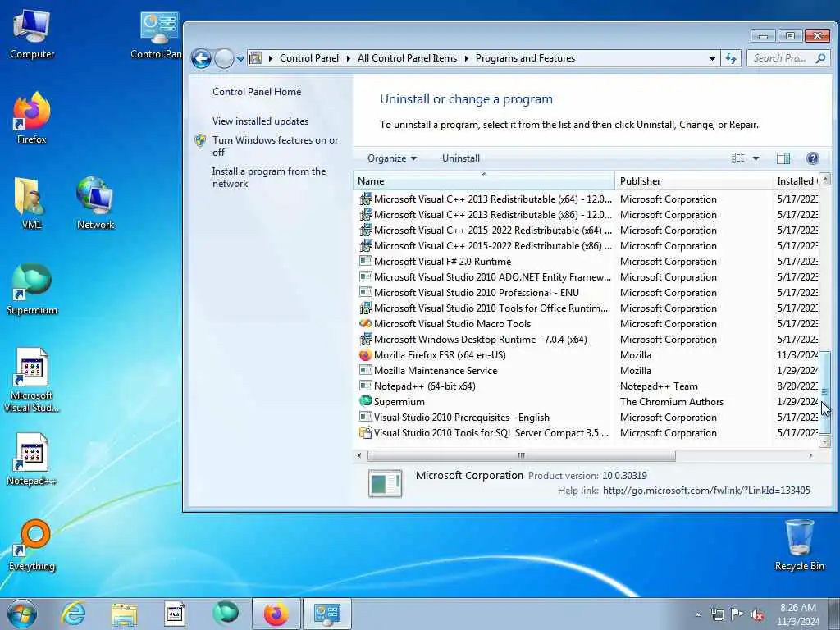Click the search magnifier icon
The image size is (840, 630).
point(820,58)
